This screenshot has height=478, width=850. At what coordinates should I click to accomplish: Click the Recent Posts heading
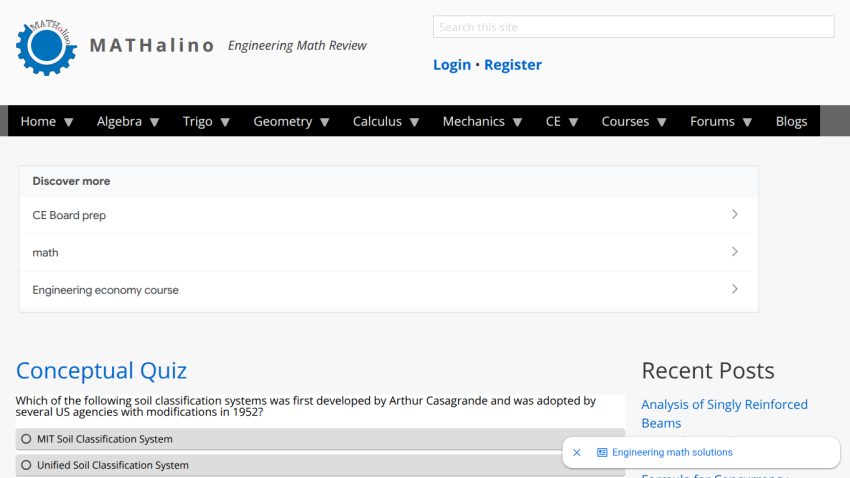pyautogui.click(x=707, y=371)
